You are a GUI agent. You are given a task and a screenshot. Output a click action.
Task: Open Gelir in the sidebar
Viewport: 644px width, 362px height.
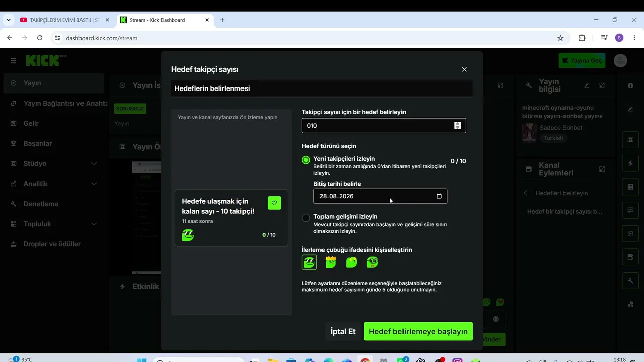click(54, 123)
